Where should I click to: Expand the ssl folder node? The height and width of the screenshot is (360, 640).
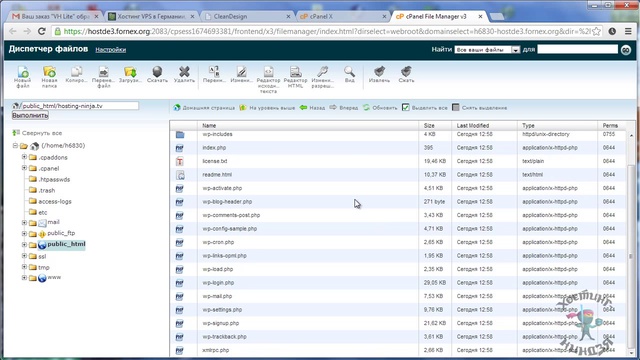[x=24, y=256]
